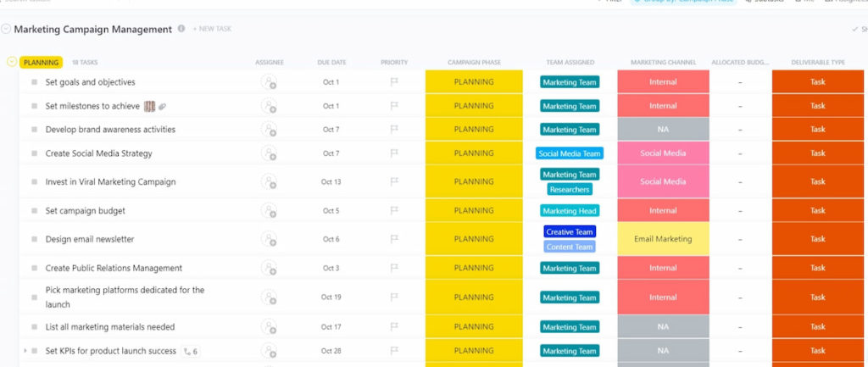Image resolution: width=868 pixels, height=367 pixels.
Task: Expand subtasks of Set KPIs for product launch
Action: [x=25, y=351]
